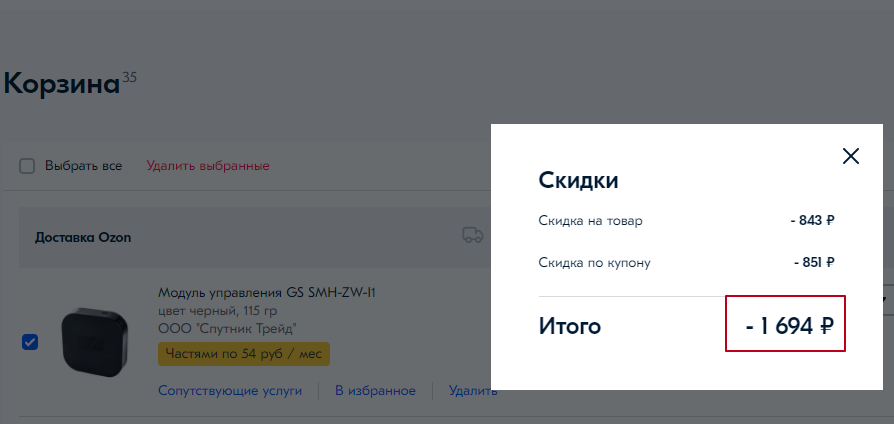Click the Итого total - 1 694 ₽
This screenshot has width=894, height=424.
(786, 325)
